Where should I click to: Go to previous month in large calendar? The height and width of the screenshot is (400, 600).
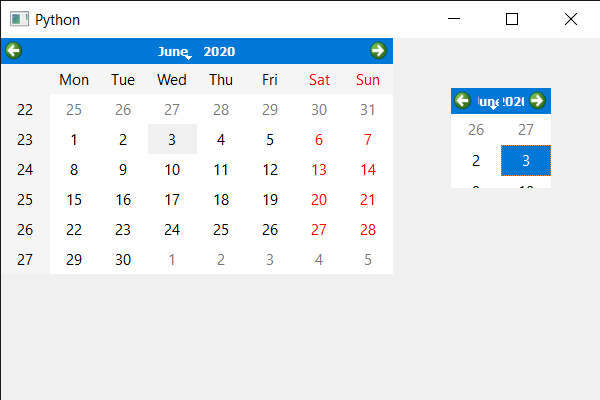pyautogui.click(x=13, y=51)
